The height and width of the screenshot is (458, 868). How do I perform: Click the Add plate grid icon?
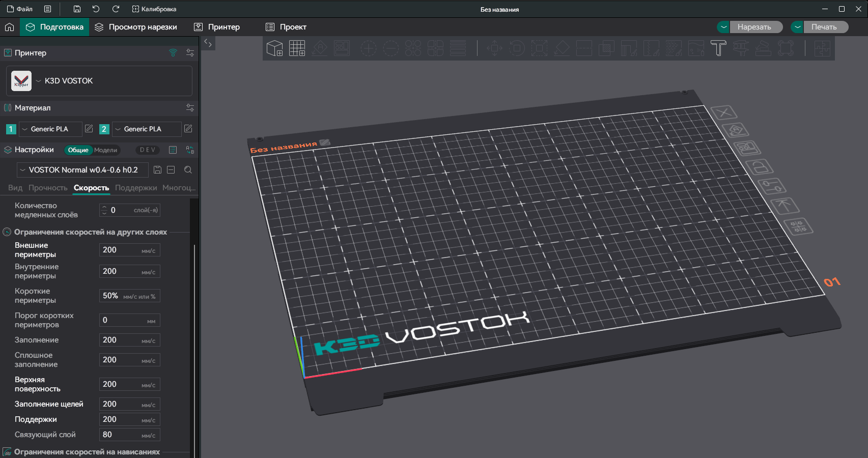coord(297,48)
